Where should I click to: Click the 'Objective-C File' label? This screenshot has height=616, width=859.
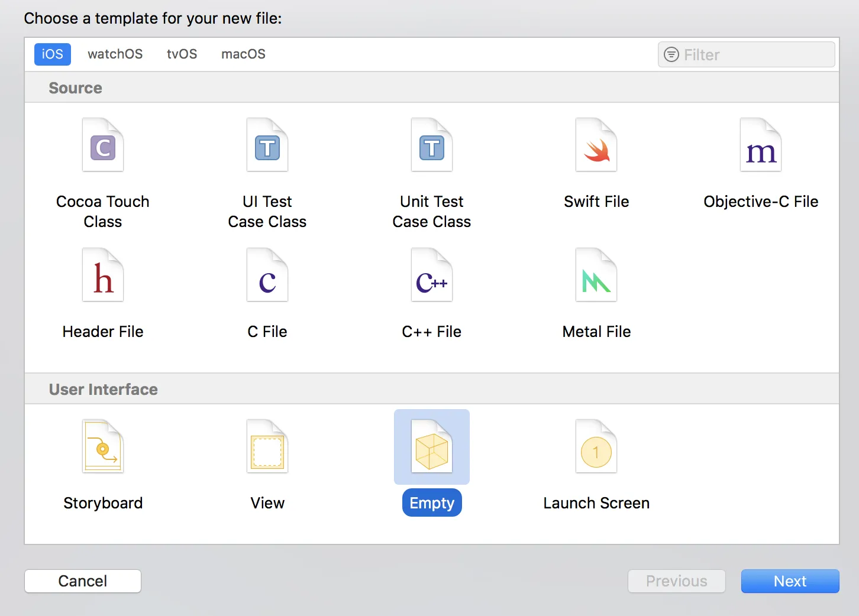[761, 202]
